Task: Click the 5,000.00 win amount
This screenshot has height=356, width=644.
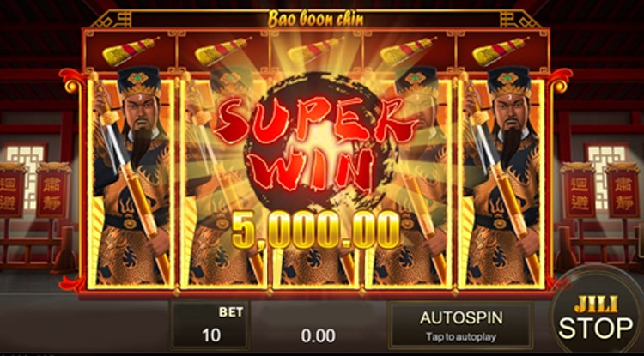Action: coord(315,230)
